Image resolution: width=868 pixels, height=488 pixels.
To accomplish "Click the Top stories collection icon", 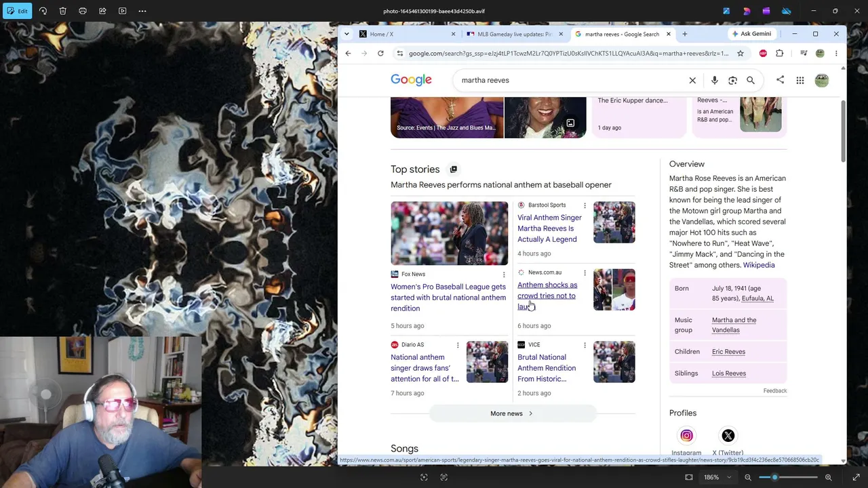I will (454, 169).
